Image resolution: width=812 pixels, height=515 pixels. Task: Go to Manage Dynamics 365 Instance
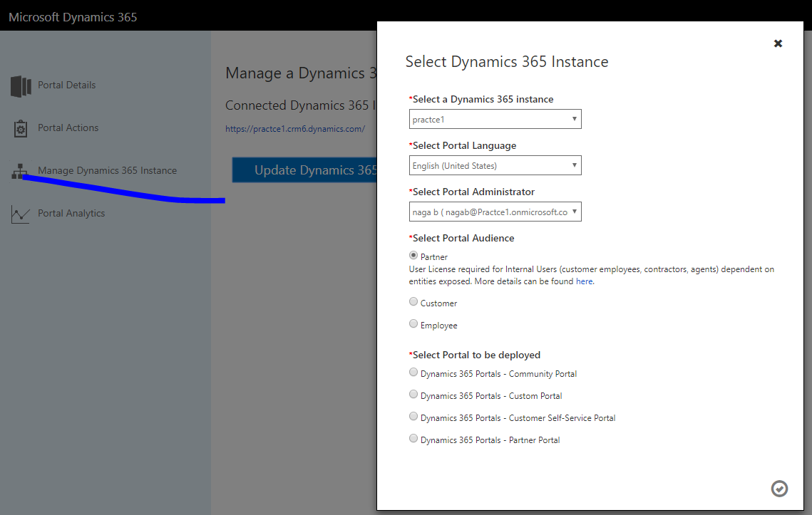(107, 170)
